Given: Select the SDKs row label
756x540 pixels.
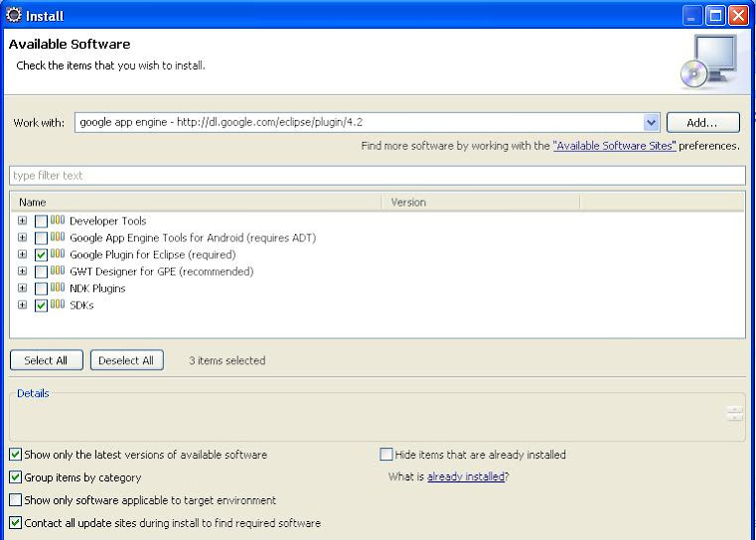Looking at the screenshot, I should (x=81, y=306).
